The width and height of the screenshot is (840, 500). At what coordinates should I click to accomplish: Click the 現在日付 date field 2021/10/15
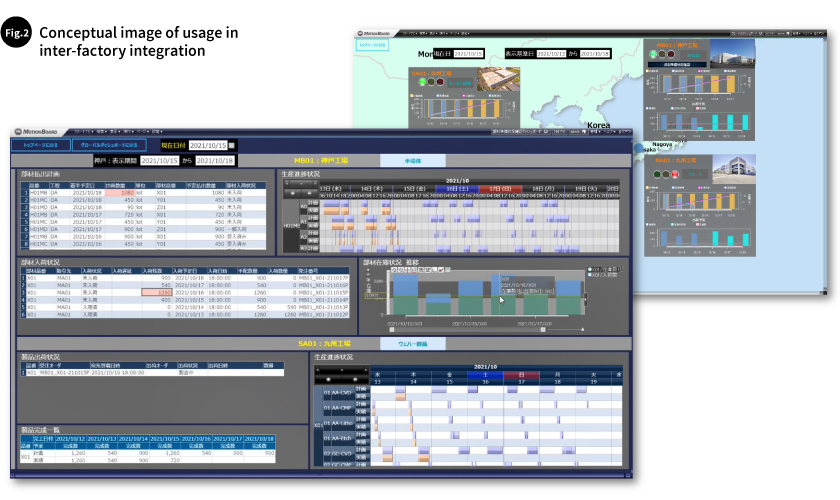(208, 145)
